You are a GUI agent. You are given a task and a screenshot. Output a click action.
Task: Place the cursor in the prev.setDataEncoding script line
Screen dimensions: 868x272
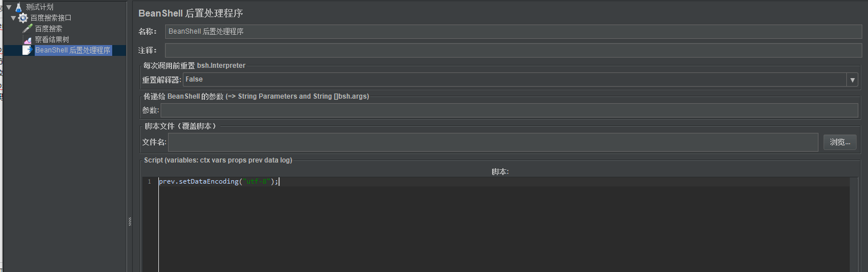click(219, 182)
